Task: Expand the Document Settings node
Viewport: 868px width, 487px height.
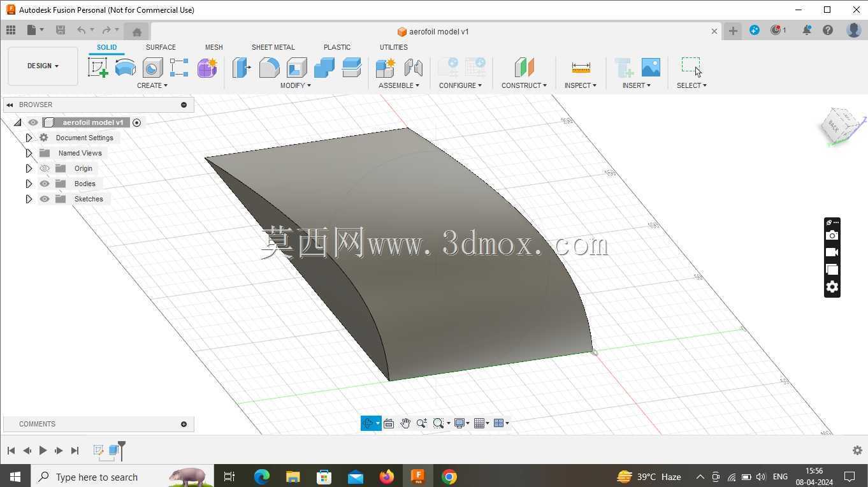Action: point(29,138)
